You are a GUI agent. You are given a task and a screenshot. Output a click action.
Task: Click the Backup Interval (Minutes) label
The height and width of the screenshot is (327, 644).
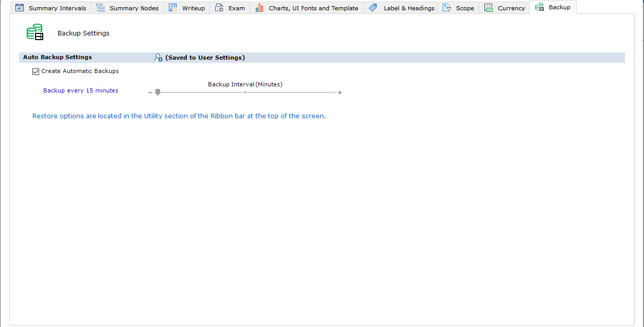click(x=245, y=84)
